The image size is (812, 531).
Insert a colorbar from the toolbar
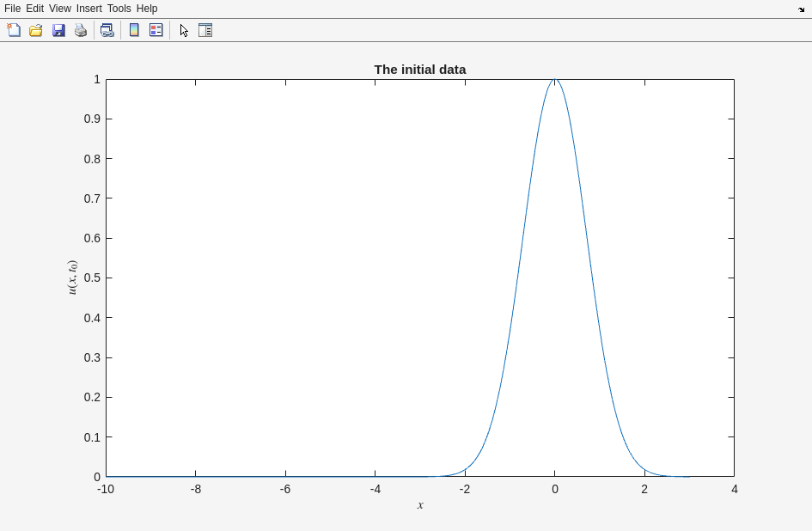coord(134,30)
